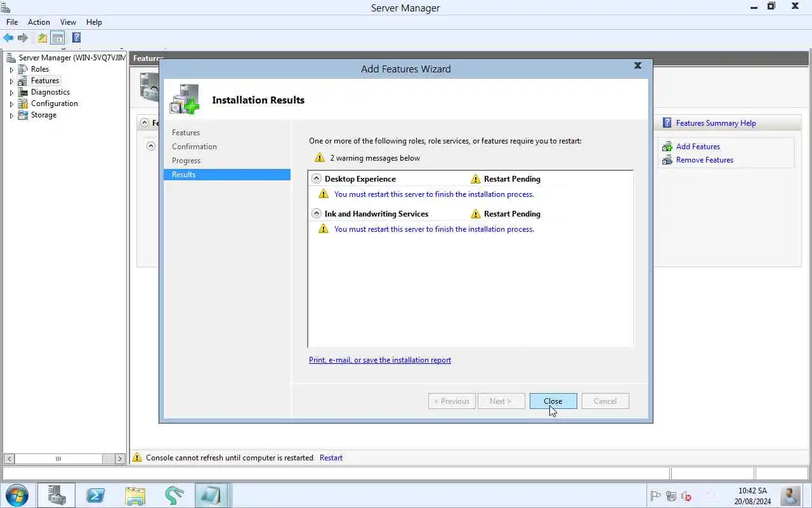Image resolution: width=812 pixels, height=508 pixels.
Task: Click the Add Features icon in actions pane
Action: pyautogui.click(x=667, y=147)
